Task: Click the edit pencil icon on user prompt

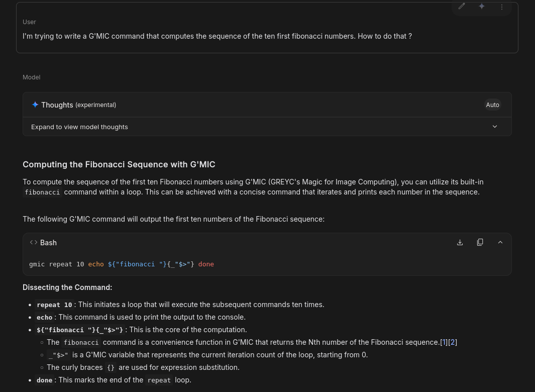Action: click(462, 7)
